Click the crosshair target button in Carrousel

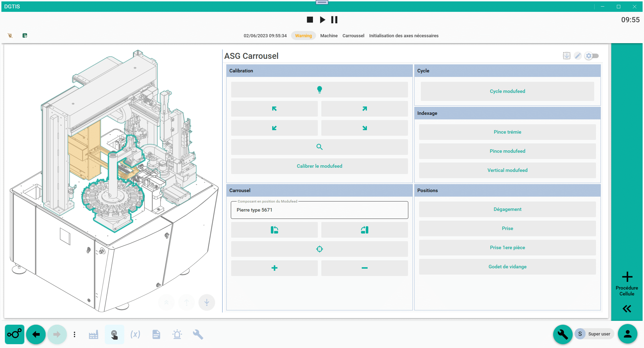coord(319,249)
